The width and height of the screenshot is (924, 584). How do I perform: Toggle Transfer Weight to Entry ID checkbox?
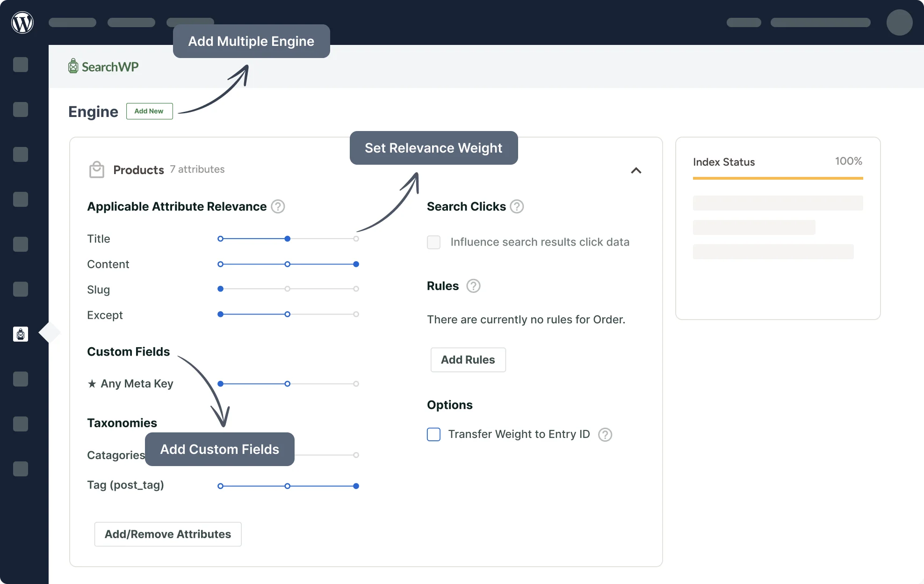point(433,433)
